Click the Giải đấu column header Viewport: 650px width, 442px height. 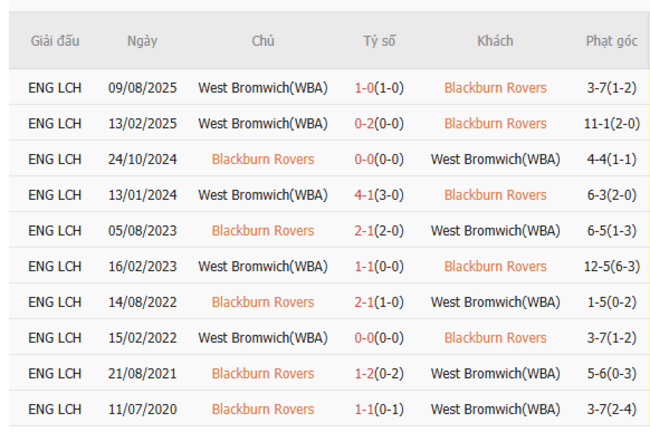tap(55, 41)
